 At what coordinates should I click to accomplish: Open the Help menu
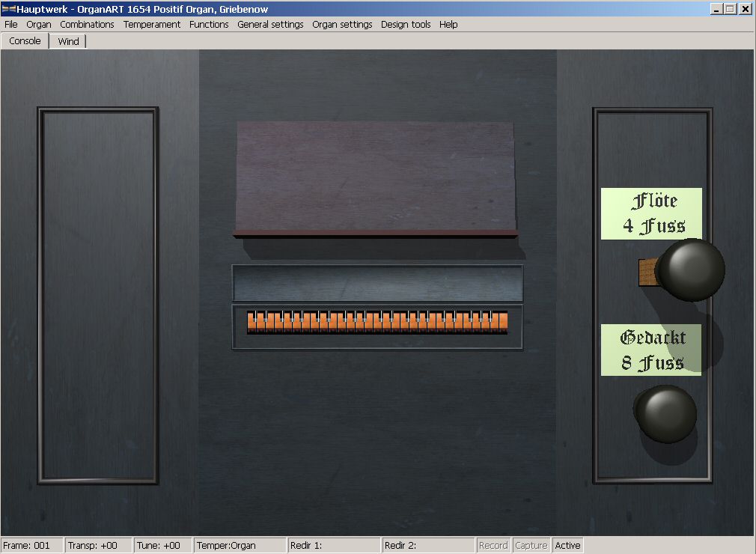[x=448, y=25]
